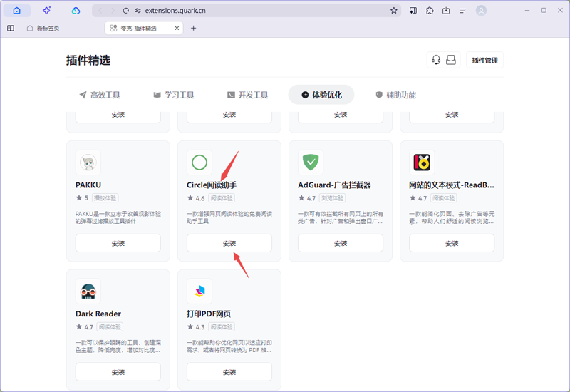
Task: Install the PAKKU plugin
Action: [x=118, y=243]
